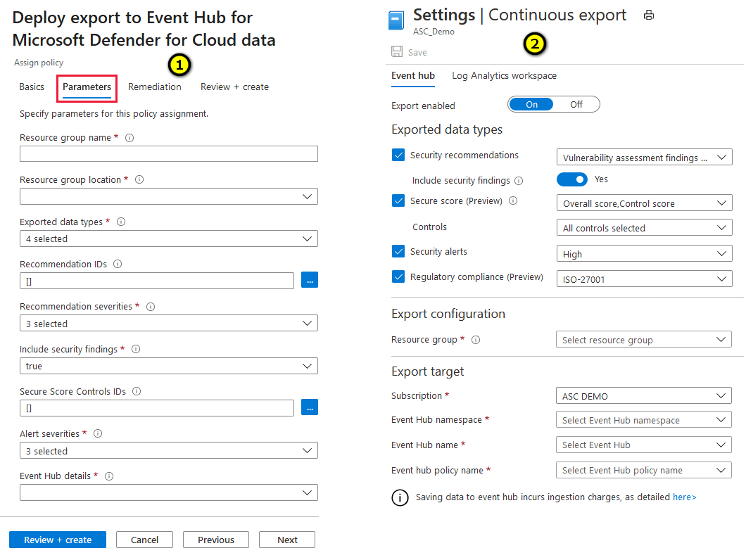Viewport: 746px width, 560px height.
Task: Click info icon next to Resource group name
Action: (x=128, y=138)
